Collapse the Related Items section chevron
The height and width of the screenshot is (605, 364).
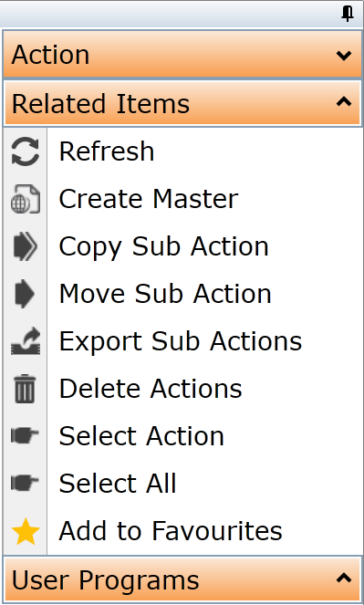(x=344, y=102)
